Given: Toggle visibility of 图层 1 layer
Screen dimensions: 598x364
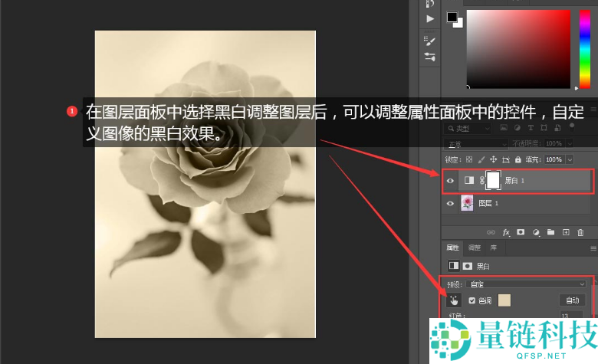Looking at the screenshot, I should point(451,203).
